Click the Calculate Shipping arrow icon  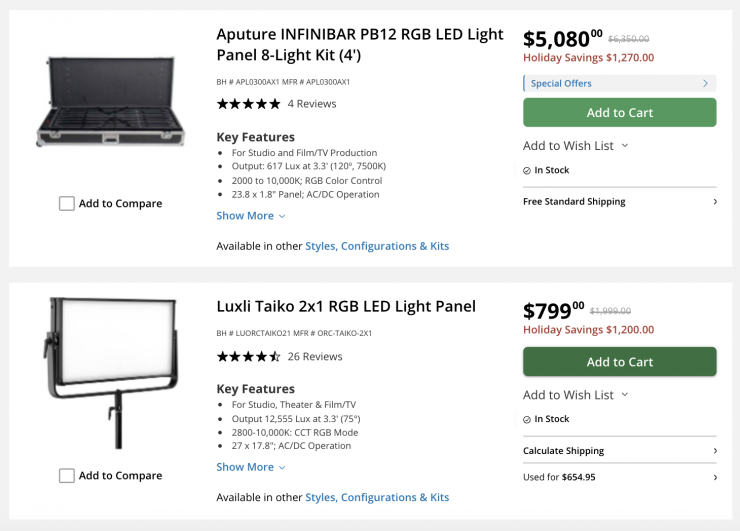click(714, 451)
